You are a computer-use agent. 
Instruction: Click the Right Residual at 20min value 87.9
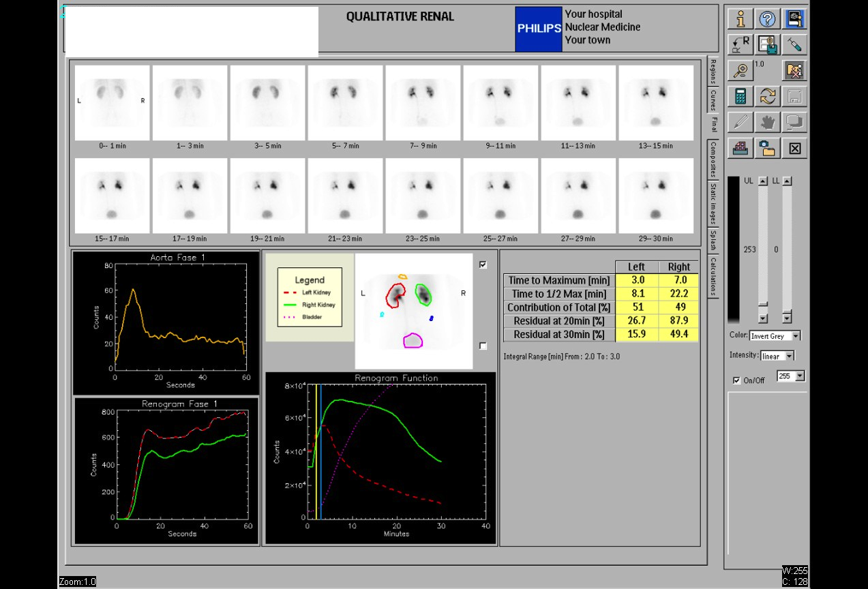pyautogui.click(x=679, y=321)
